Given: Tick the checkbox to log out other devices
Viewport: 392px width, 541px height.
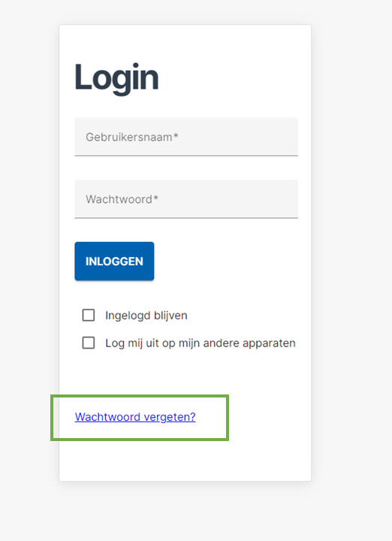Looking at the screenshot, I should (x=89, y=343).
